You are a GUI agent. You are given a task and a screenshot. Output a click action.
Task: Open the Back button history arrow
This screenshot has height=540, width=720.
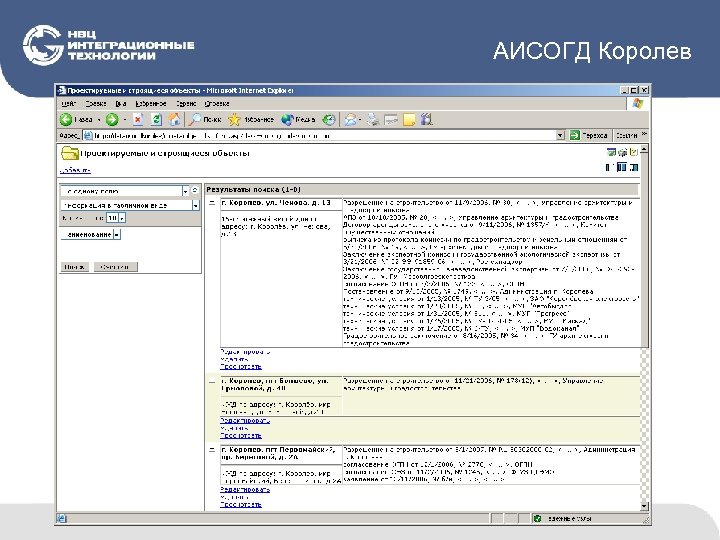pyautogui.click(x=99, y=120)
